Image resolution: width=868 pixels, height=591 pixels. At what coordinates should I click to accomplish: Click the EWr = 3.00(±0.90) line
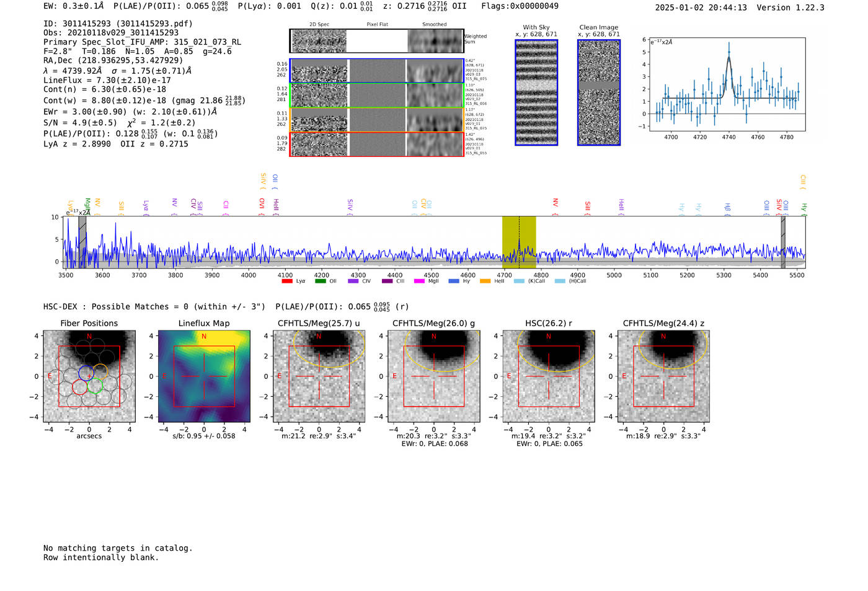[x=130, y=112]
